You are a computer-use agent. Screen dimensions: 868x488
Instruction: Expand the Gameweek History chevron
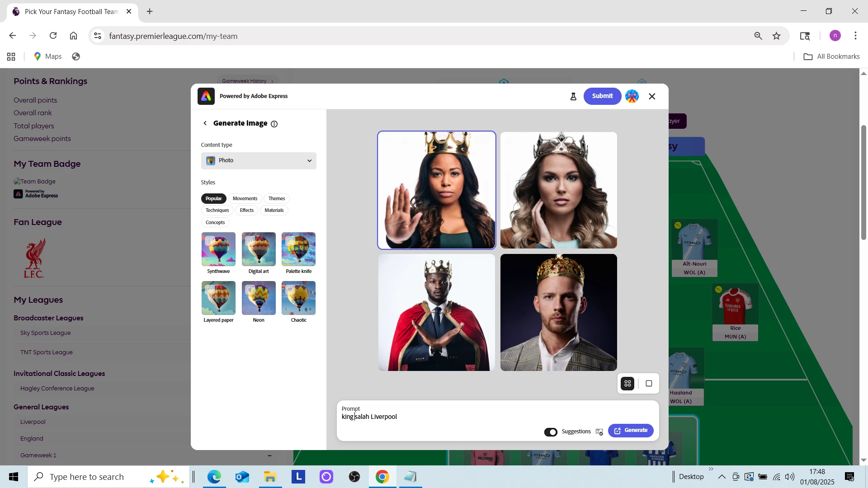pyautogui.click(x=272, y=81)
